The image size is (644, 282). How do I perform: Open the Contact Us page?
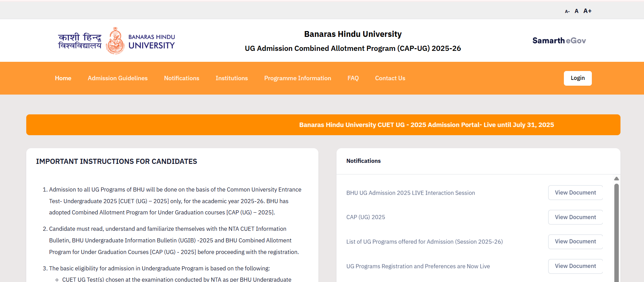(x=390, y=78)
